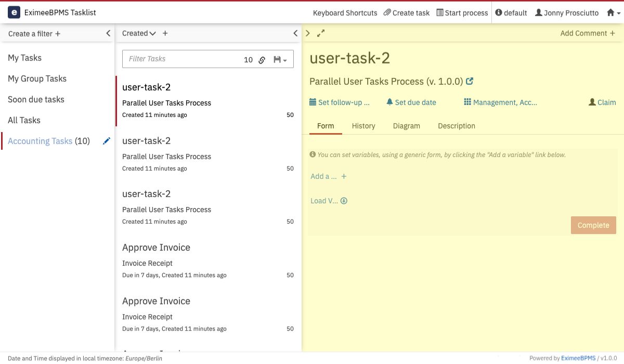Viewport: 624px width, 364px height.
Task: Select the My Group Tasks filter
Action: tap(37, 79)
